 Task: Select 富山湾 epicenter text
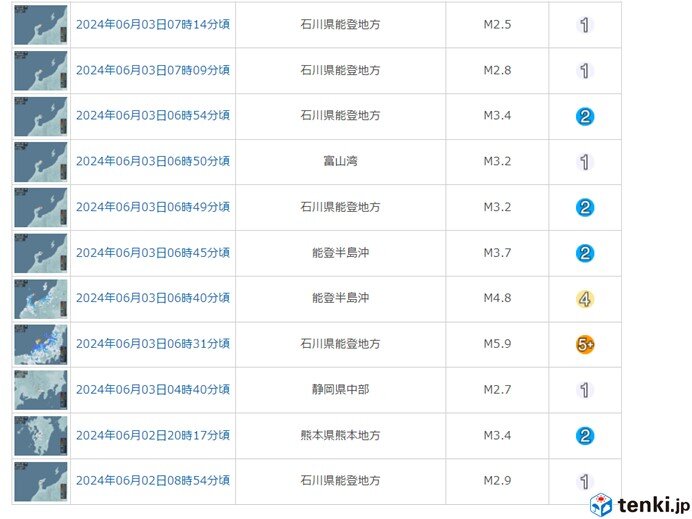click(x=340, y=162)
